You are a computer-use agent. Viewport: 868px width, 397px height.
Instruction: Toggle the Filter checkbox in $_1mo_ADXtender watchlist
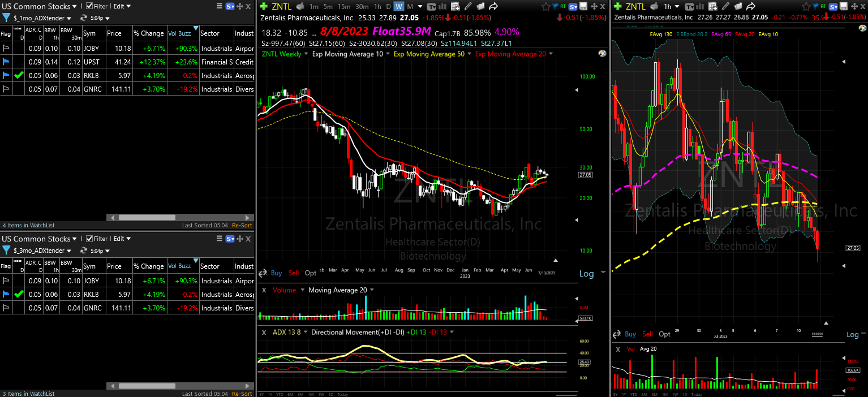pos(89,6)
